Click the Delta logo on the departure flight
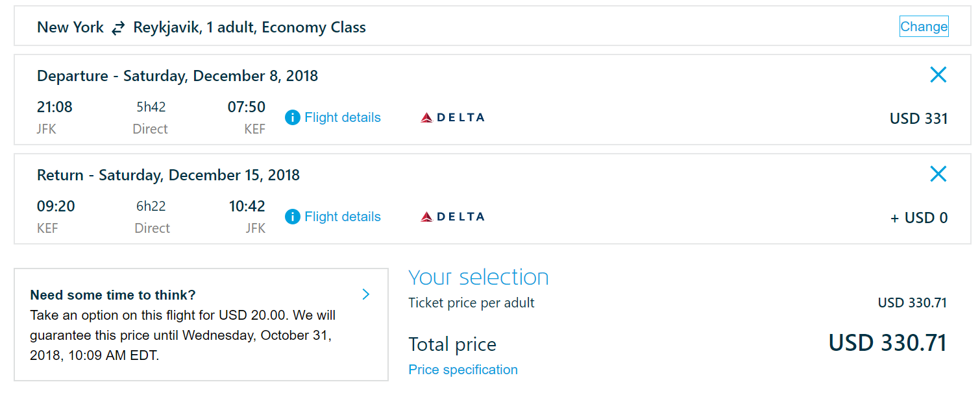 452,118
